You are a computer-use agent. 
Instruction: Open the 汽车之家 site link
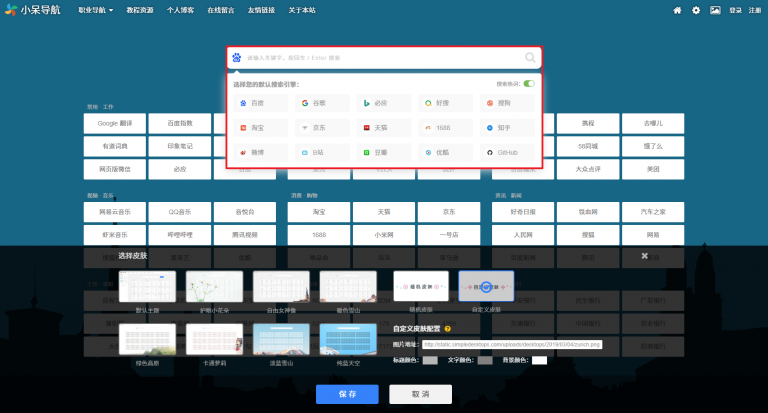pyautogui.click(x=653, y=212)
